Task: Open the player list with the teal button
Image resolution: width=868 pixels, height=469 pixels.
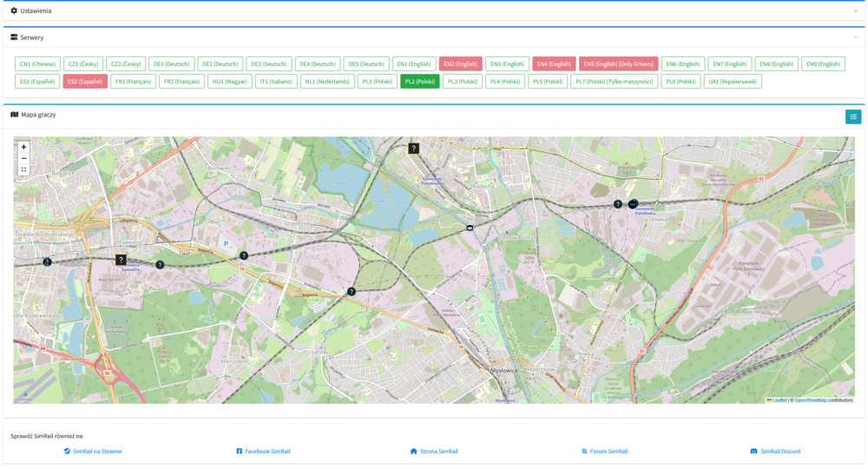Action: point(853,117)
